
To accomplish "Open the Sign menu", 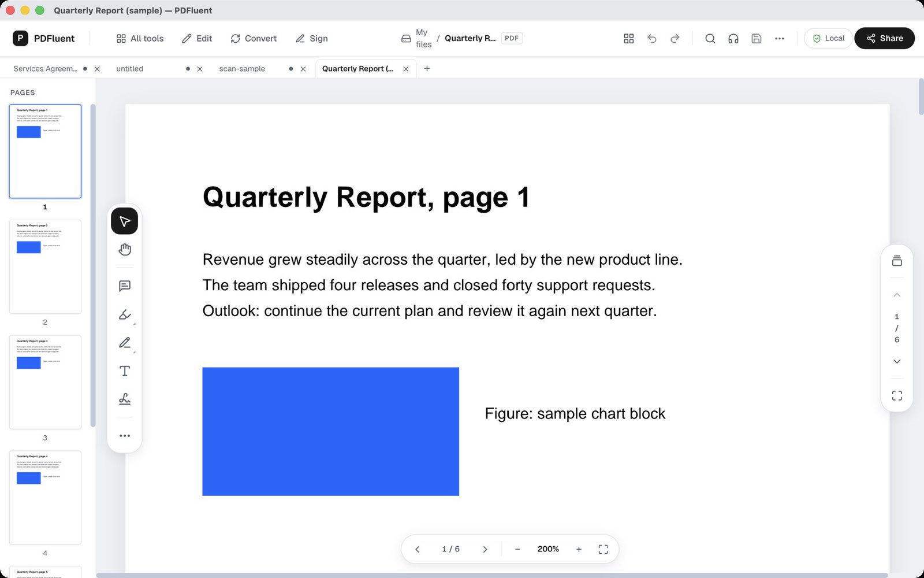I will tap(312, 38).
